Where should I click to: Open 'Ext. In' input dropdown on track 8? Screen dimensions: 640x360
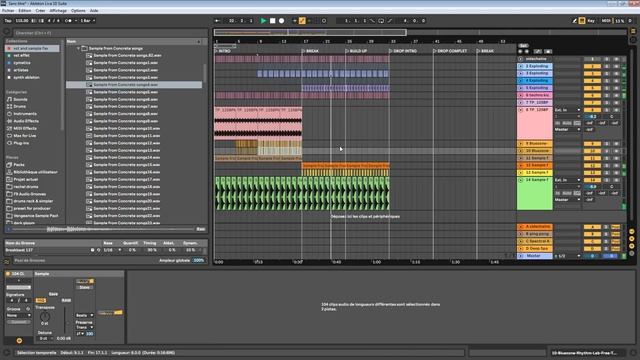click(x=567, y=110)
